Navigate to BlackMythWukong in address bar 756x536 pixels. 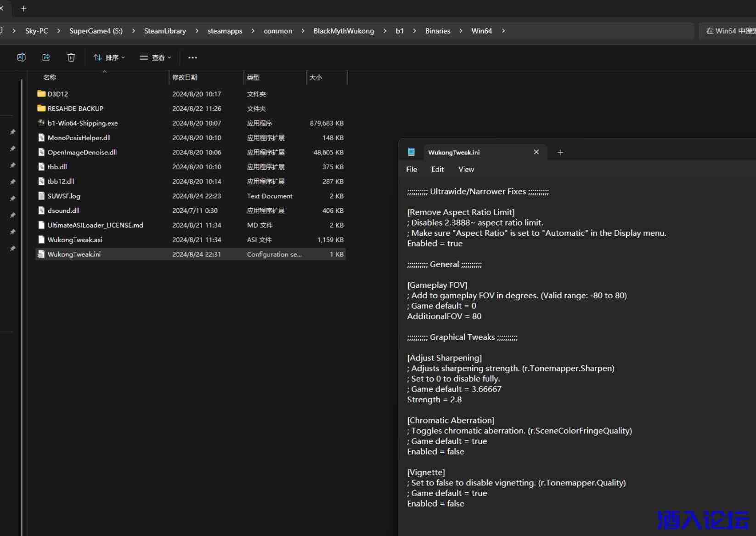tap(344, 31)
